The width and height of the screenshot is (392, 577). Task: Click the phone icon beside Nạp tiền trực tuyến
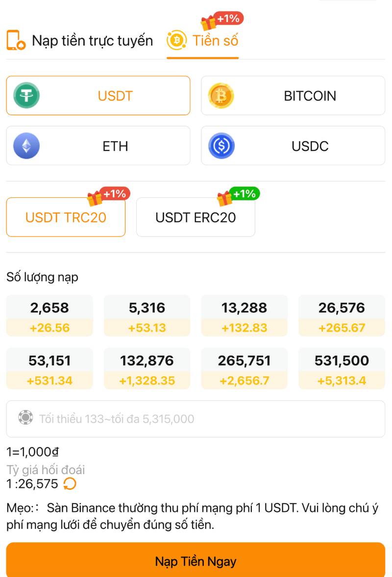tap(16, 40)
